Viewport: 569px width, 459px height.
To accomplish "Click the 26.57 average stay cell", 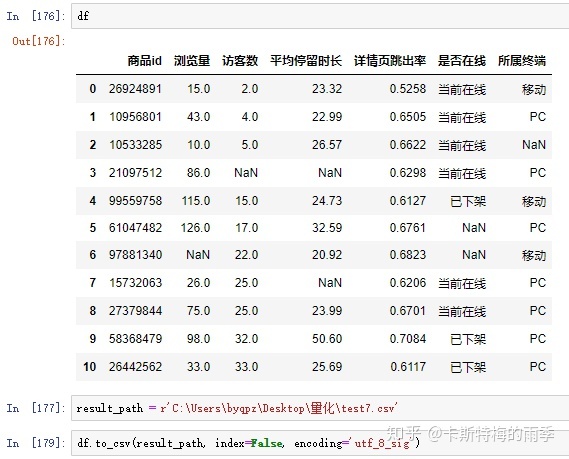I will click(327, 145).
